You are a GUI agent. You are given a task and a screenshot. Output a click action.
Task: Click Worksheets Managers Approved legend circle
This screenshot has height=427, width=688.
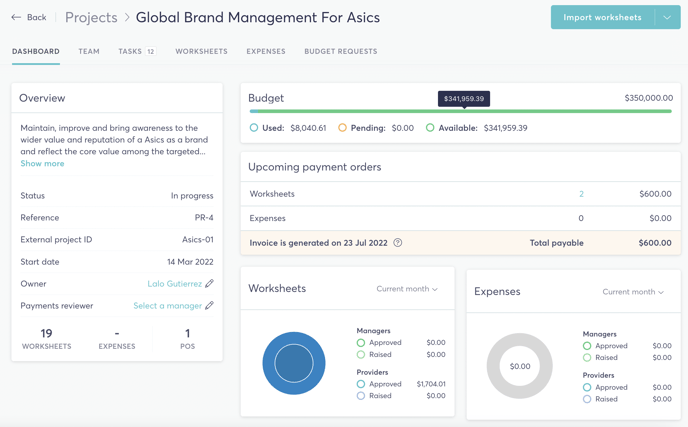tap(361, 343)
